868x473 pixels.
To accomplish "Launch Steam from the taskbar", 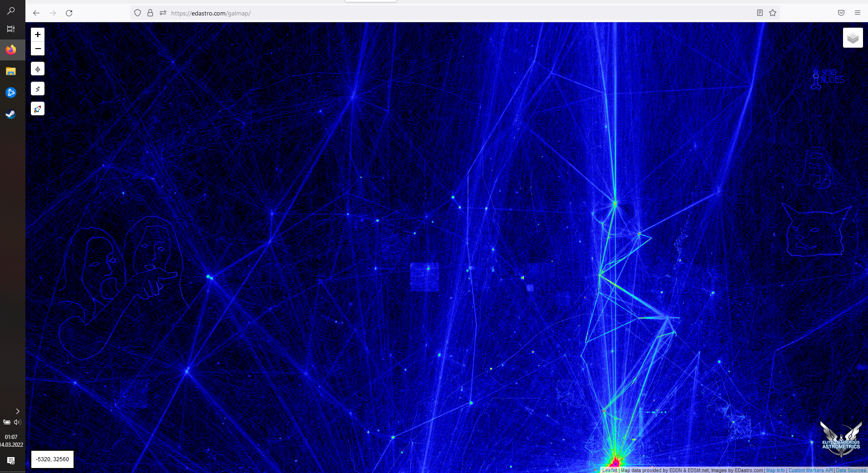I will click(x=11, y=114).
